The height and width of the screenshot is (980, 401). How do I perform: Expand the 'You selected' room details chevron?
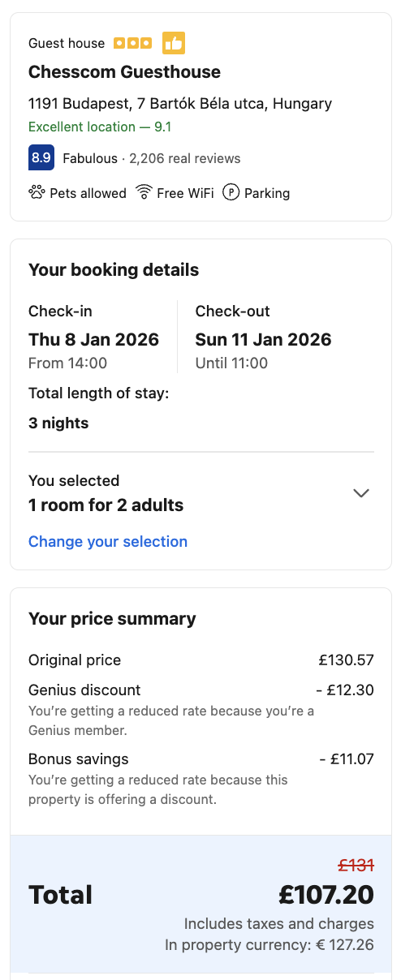(361, 493)
